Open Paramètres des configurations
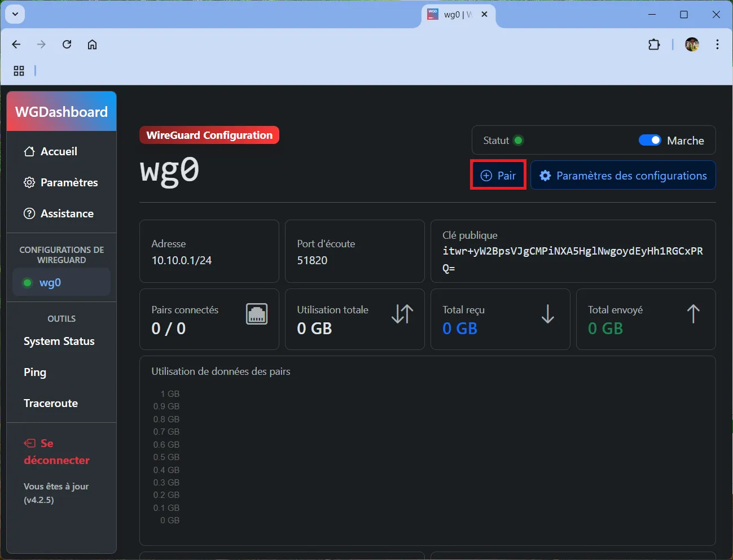The height and width of the screenshot is (560, 733). (x=623, y=175)
